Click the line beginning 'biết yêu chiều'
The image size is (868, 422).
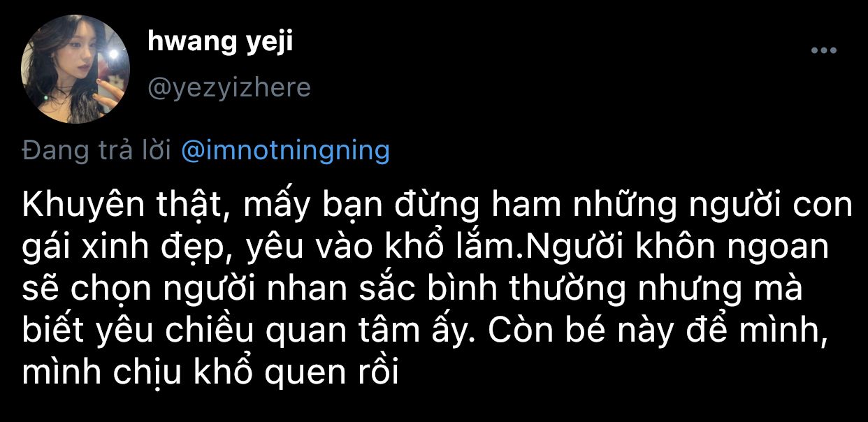[x=425, y=335]
